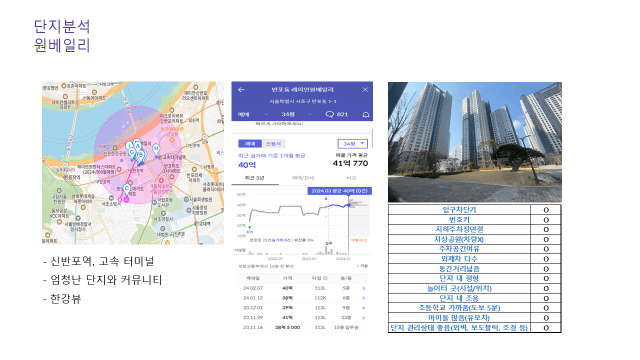This screenshot has height=360, width=640.
Task: Open the arrow for the 24.01.12 transaction
Action: [x=363, y=298]
